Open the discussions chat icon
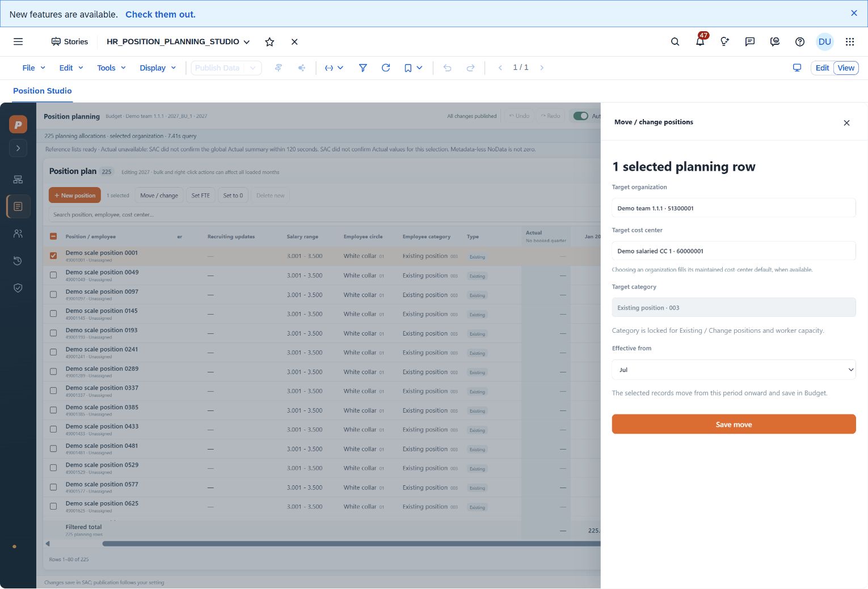The height and width of the screenshot is (589, 868). pos(750,41)
